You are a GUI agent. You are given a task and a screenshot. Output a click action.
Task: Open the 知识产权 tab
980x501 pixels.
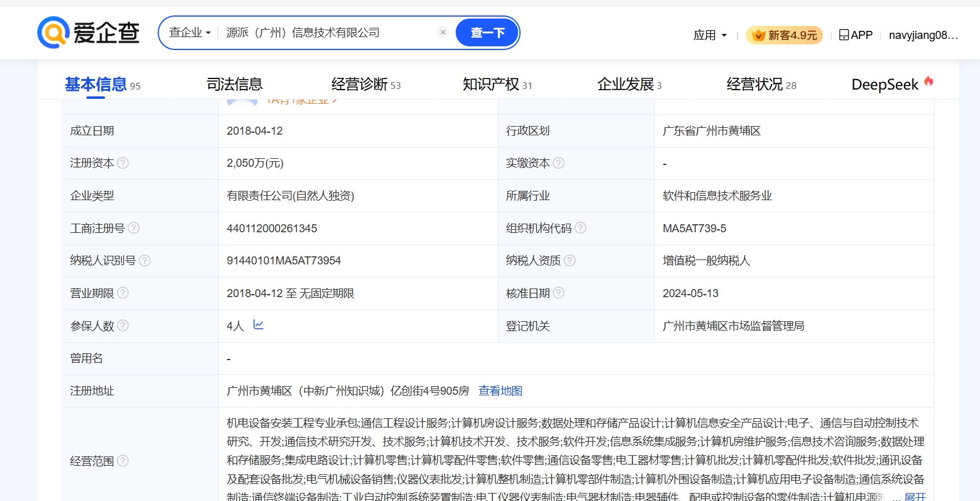click(x=497, y=84)
